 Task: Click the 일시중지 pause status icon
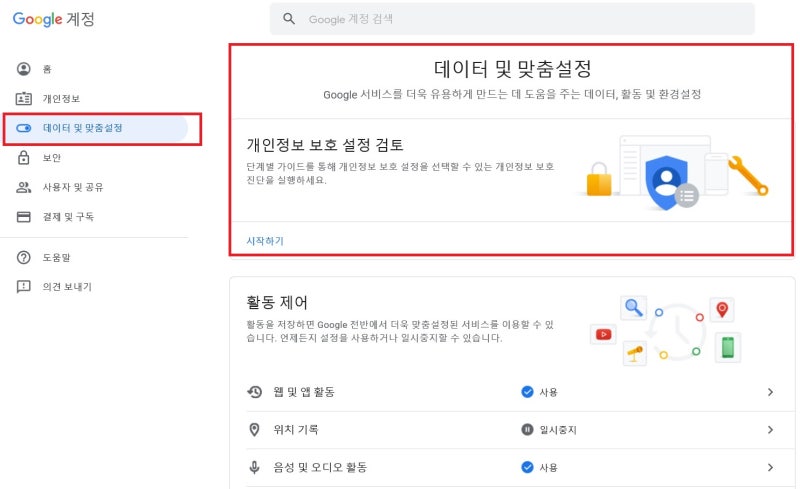pos(527,430)
